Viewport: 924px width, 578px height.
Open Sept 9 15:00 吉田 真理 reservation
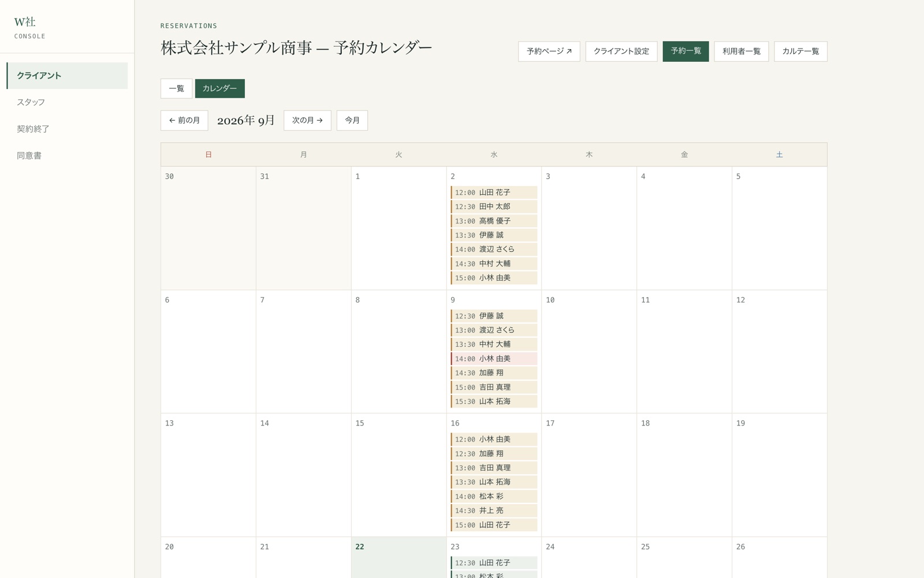tap(494, 387)
